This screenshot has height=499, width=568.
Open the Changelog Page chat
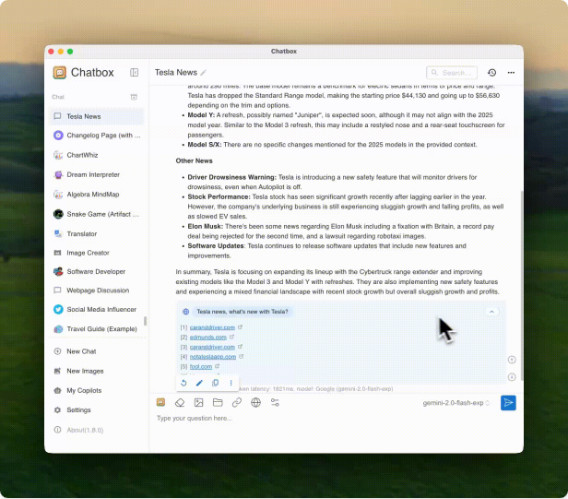96,135
